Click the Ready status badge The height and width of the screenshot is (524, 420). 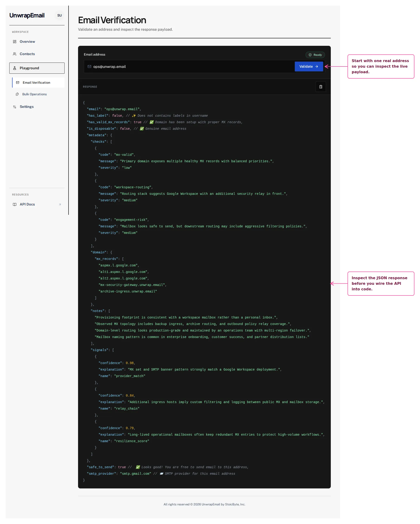coord(315,55)
